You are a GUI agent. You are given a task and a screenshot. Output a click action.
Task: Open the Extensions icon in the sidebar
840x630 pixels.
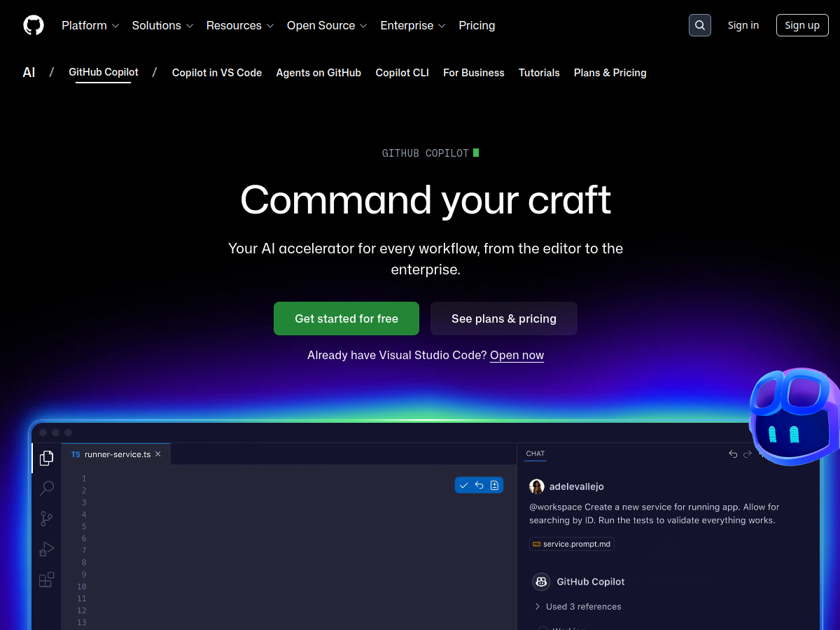click(46, 580)
